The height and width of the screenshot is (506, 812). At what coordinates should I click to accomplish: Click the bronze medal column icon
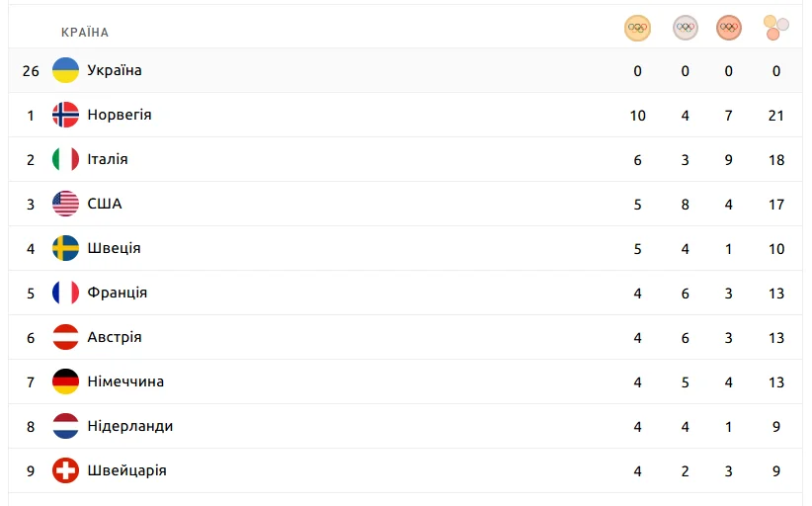click(728, 28)
